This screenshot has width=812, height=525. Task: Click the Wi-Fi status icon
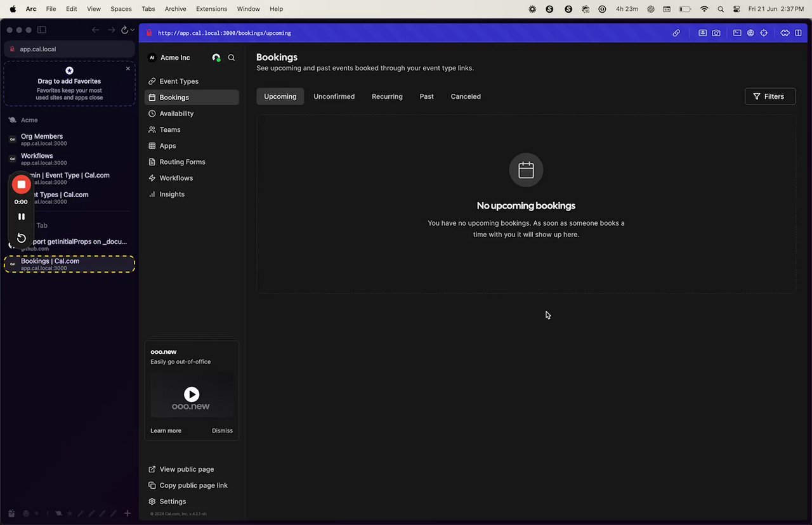[x=704, y=9]
